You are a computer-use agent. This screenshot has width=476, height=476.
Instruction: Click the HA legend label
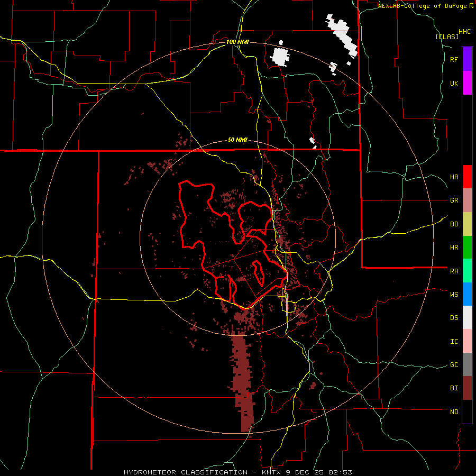(x=454, y=177)
